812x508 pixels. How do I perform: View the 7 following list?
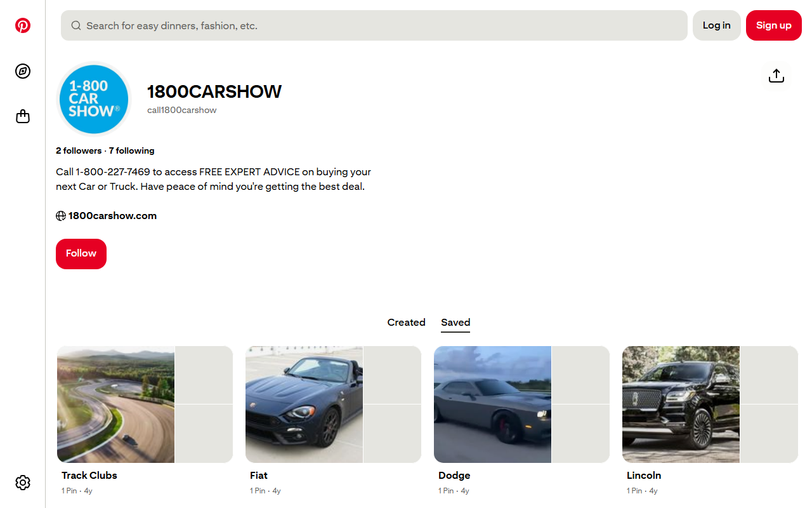(131, 151)
